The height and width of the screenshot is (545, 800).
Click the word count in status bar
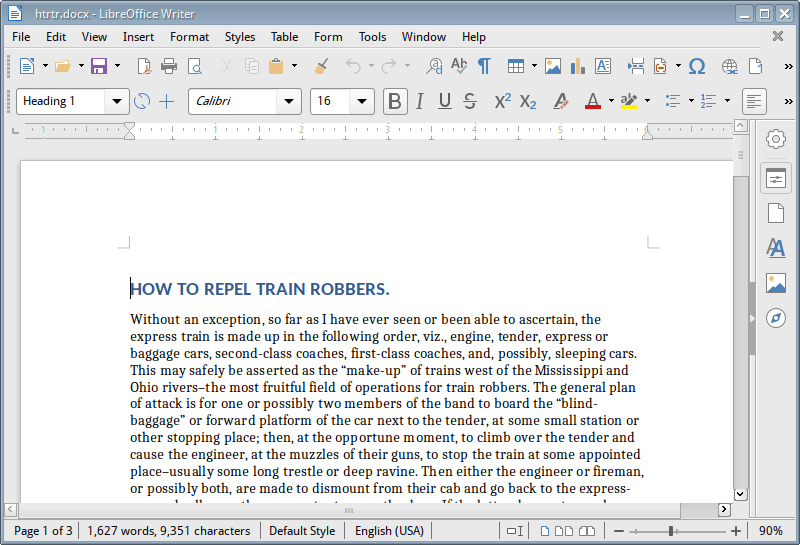coord(168,531)
